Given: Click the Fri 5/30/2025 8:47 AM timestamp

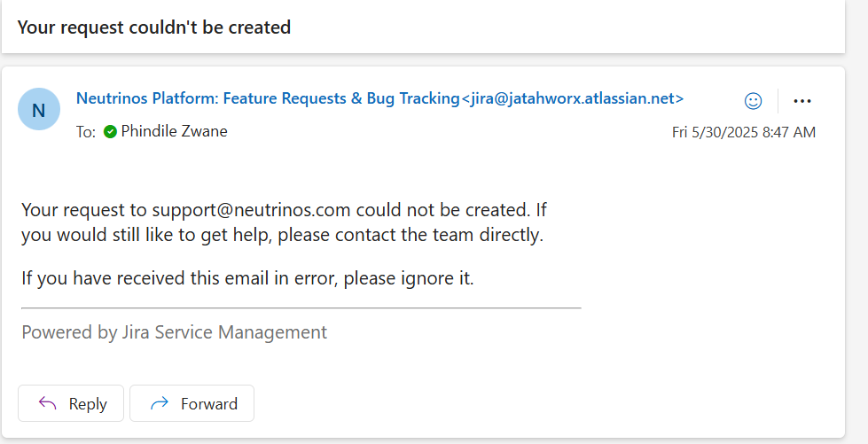Looking at the screenshot, I should 744,132.
